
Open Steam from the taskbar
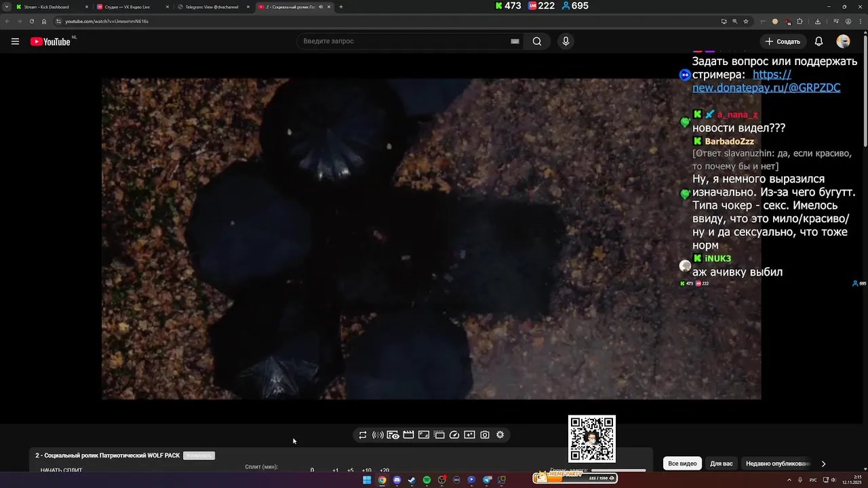tap(412, 480)
